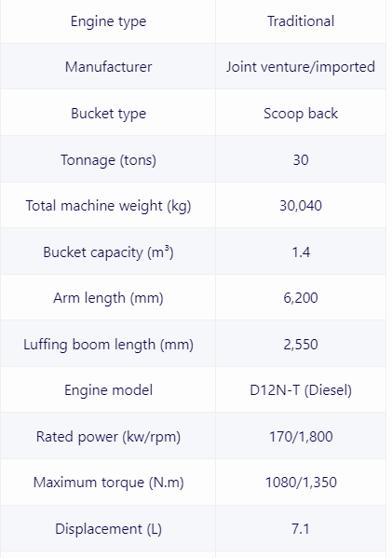
Task: Select the 1.4 bucket capacity value
Action: 301,252
